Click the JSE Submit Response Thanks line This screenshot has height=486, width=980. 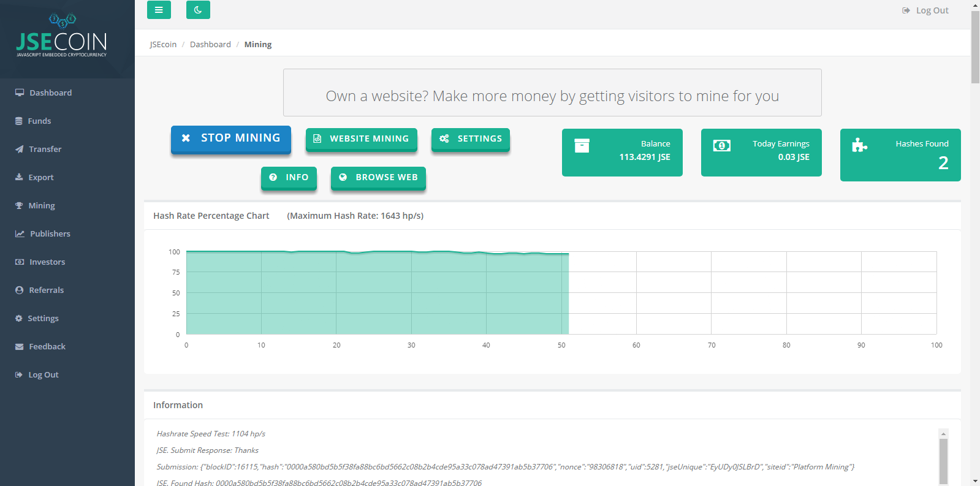point(208,450)
